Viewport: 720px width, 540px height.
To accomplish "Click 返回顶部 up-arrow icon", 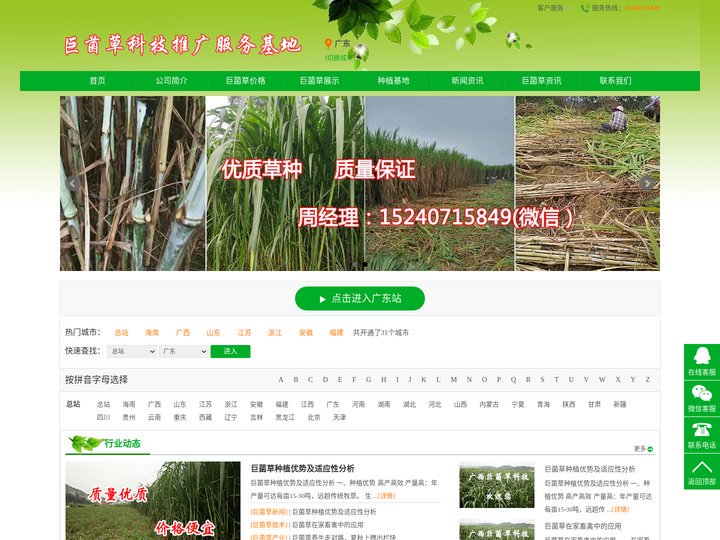I will 702,467.
